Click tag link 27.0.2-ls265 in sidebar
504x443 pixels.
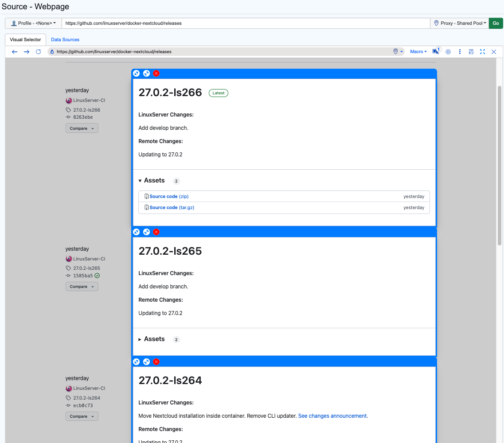coord(86,268)
